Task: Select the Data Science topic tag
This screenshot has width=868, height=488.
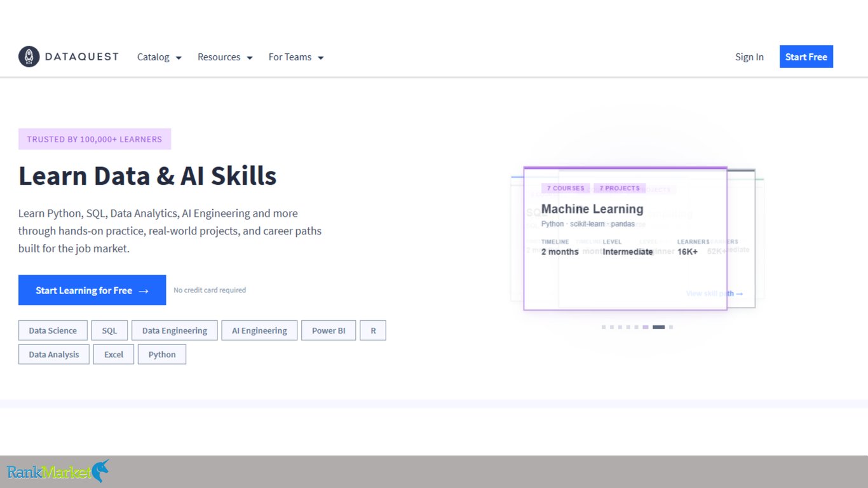Action: [x=53, y=330]
